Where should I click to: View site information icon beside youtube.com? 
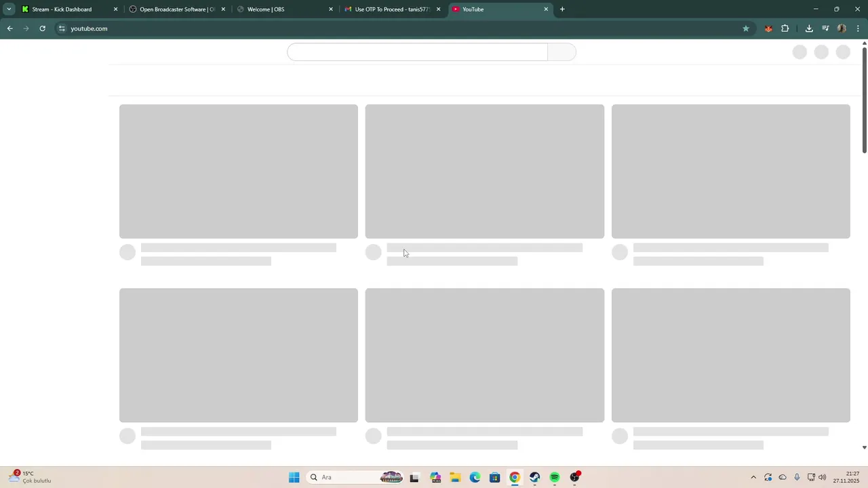pyautogui.click(x=62, y=28)
